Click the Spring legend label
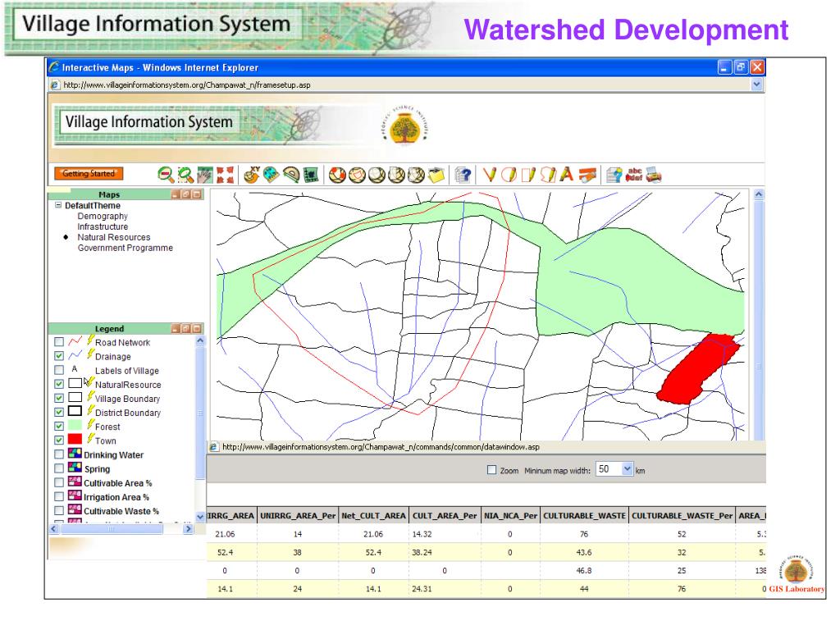 point(97,468)
